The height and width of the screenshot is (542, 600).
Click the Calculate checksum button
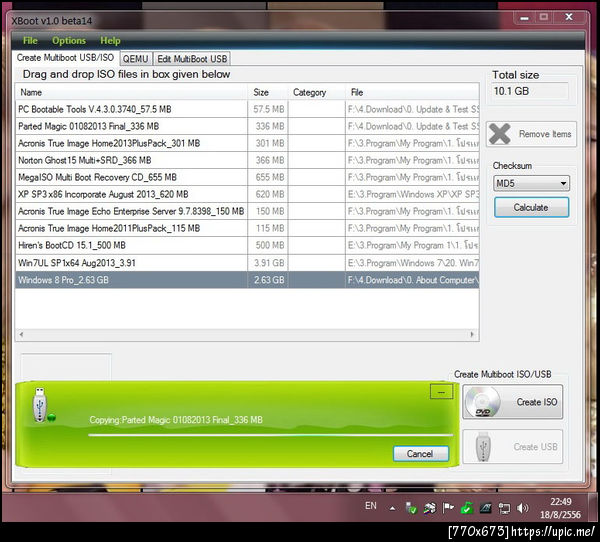click(x=531, y=207)
